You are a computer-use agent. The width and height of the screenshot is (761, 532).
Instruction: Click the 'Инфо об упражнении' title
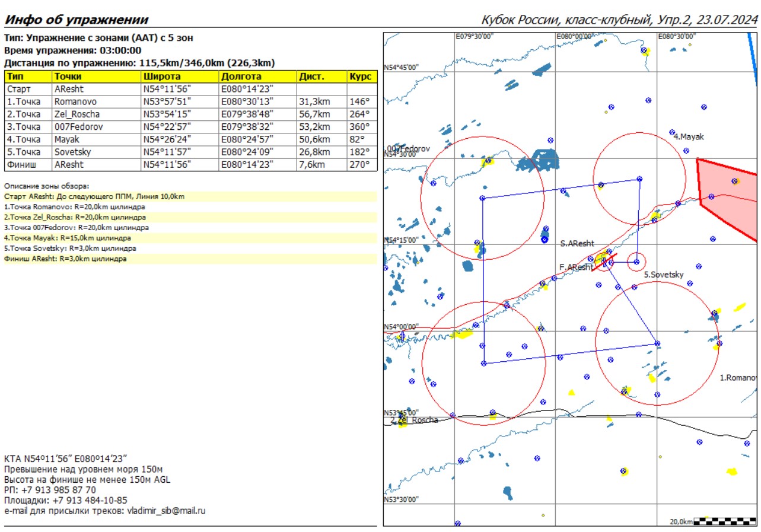[77, 20]
